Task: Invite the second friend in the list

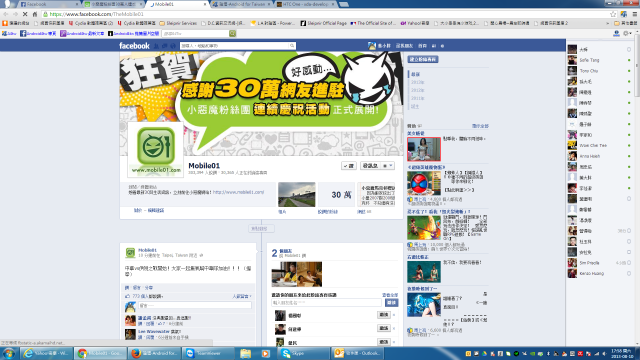Action: coord(383,328)
